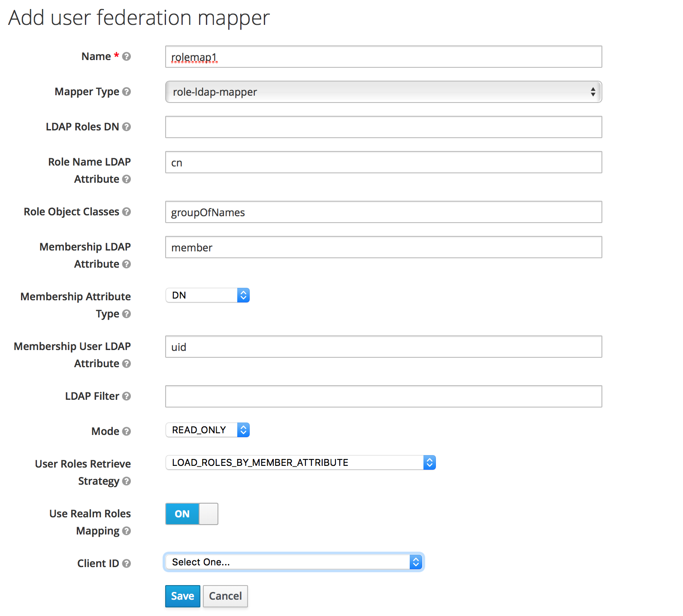Toggle Use Realm Roles Mapping switch
The height and width of the screenshot is (616, 683).
192,514
